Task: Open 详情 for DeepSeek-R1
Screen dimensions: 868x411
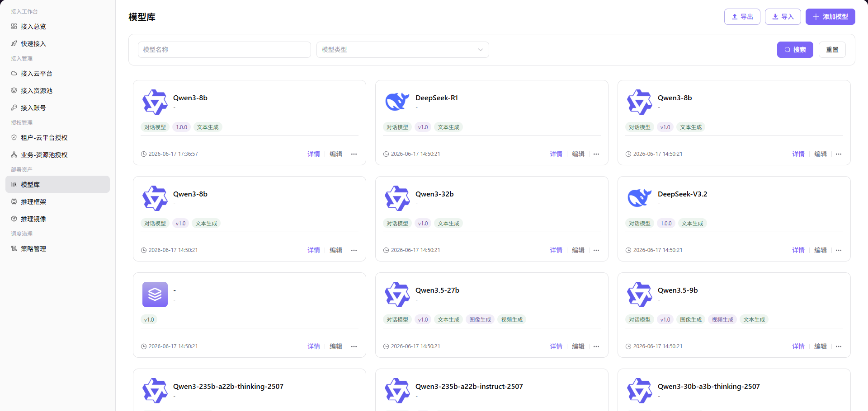Action: [556, 154]
